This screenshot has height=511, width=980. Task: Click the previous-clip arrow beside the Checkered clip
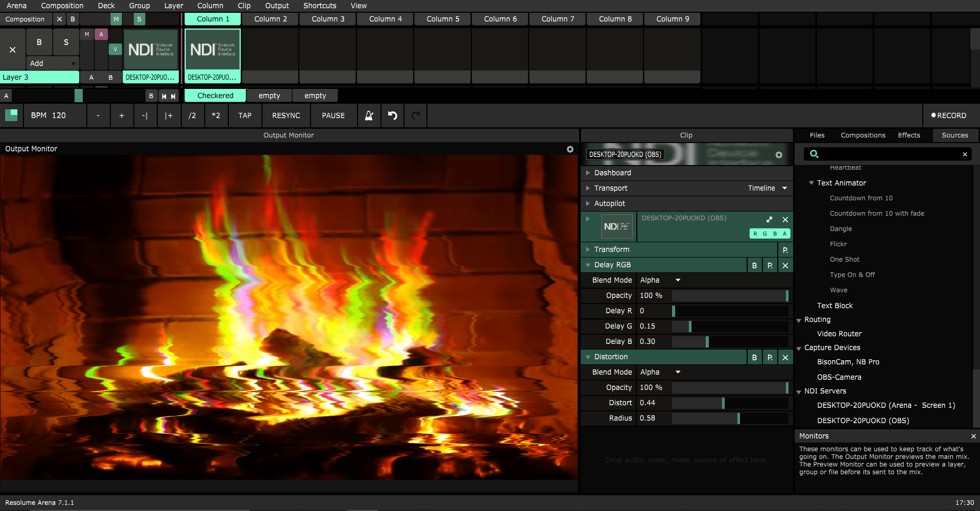164,96
